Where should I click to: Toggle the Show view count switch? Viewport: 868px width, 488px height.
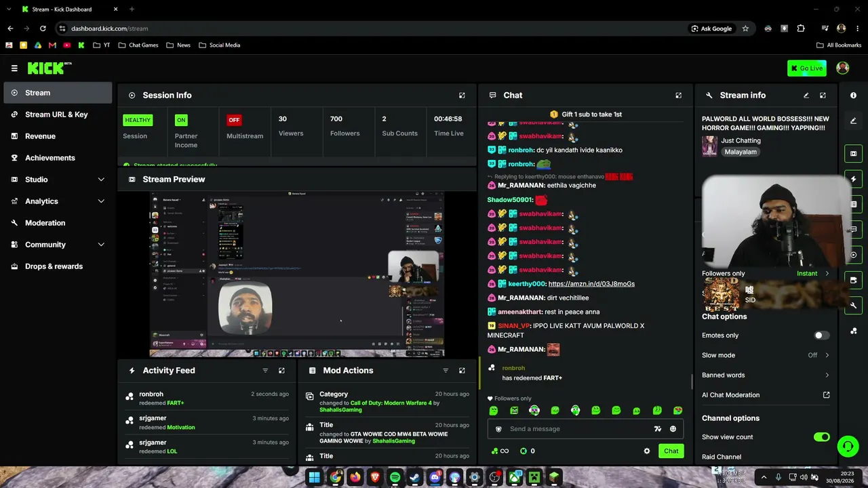pos(821,437)
